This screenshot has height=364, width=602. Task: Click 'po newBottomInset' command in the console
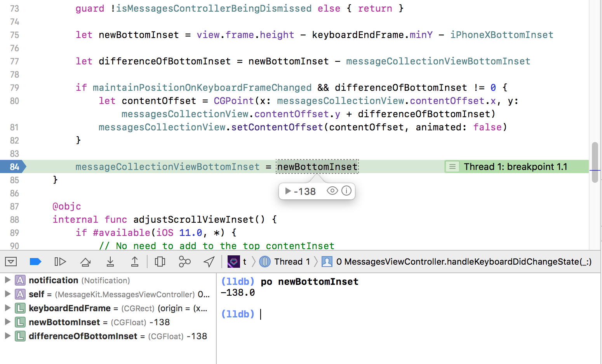click(310, 281)
